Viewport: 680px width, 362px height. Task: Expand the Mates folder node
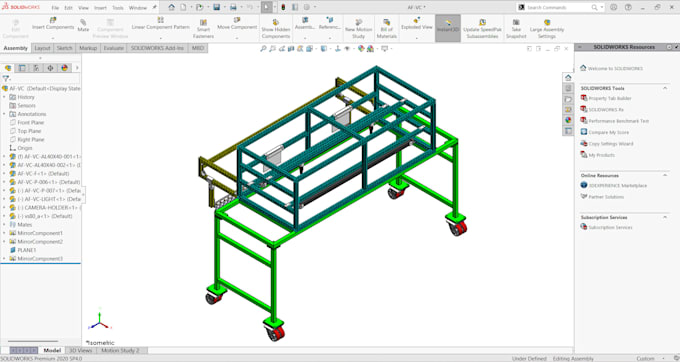point(4,225)
